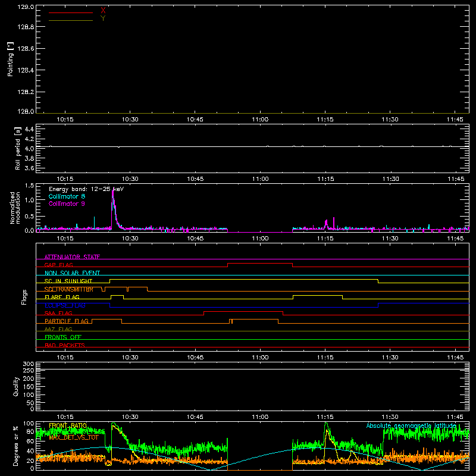Click the Flags axis title

point(24,297)
